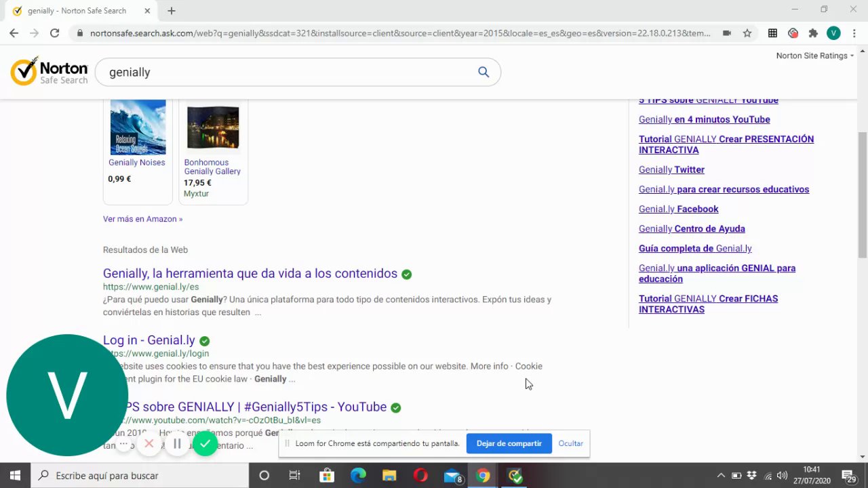The image size is (868, 488).
Task: Open related search Genially Twitter
Action: pos(671,169)
